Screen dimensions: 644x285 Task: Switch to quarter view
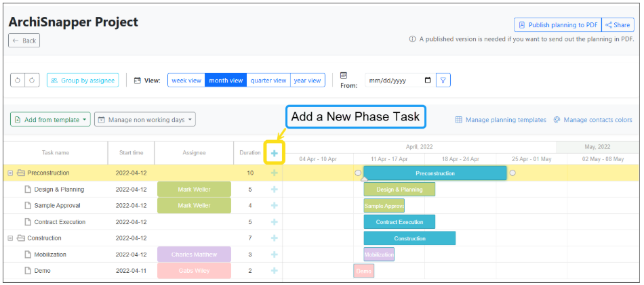click(x=268, y=81)
